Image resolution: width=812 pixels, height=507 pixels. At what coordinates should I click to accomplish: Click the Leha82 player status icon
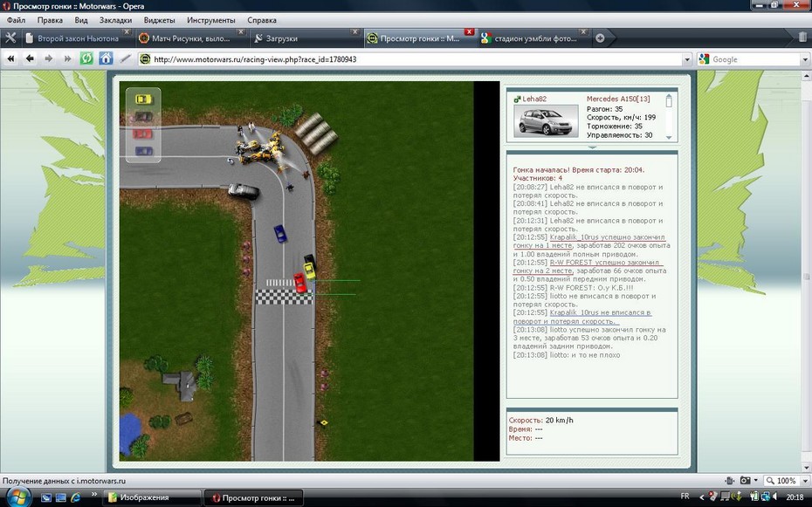pyautogui.click(x=517, y=99)
